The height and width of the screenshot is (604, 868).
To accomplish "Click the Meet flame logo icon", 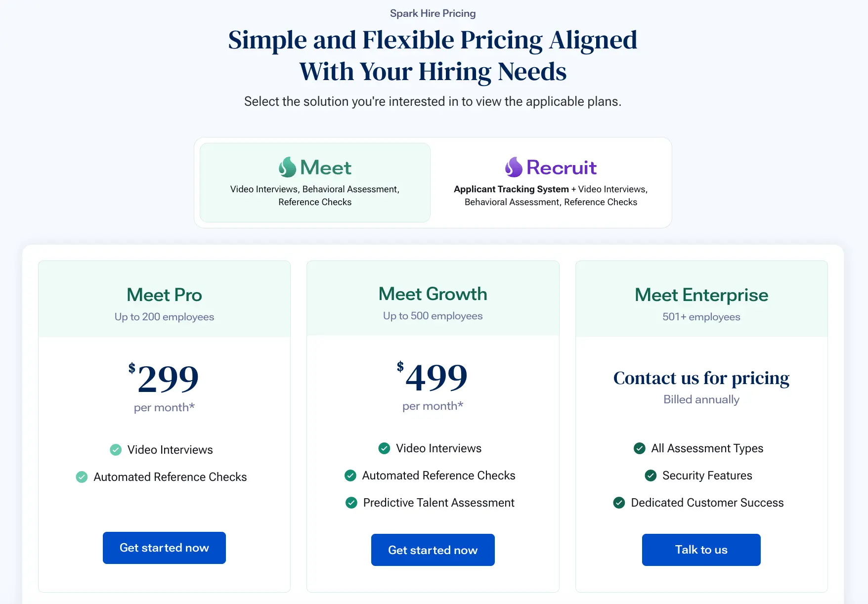I will (287, 168).
